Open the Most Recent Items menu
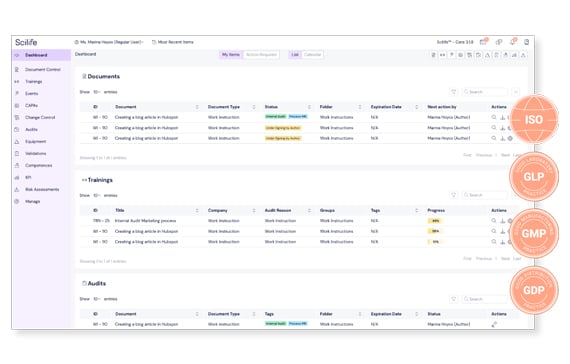The width and height of the screenshot is (570, 364). (x=173, y=42)
